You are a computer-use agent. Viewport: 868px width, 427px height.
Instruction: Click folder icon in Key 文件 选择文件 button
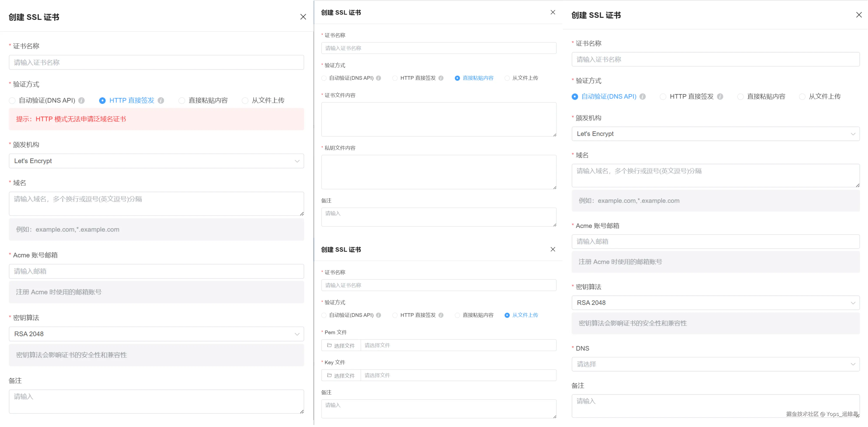[329, 375]
